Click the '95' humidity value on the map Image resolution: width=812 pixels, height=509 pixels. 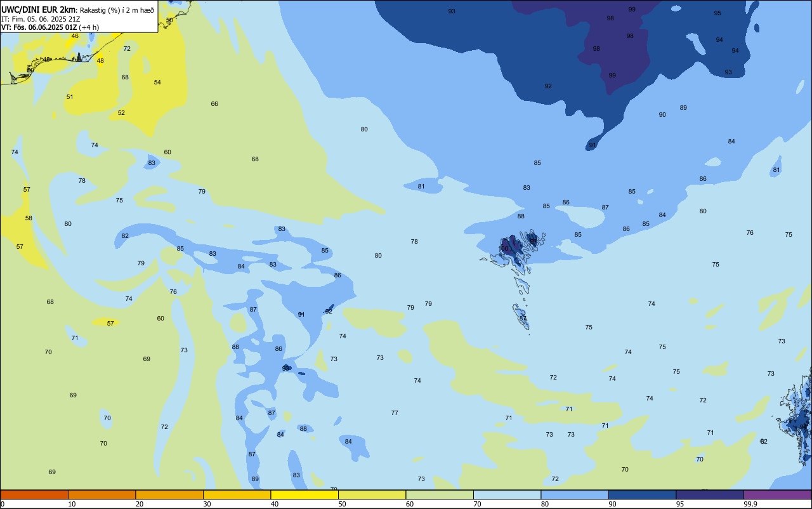[717, 13]
